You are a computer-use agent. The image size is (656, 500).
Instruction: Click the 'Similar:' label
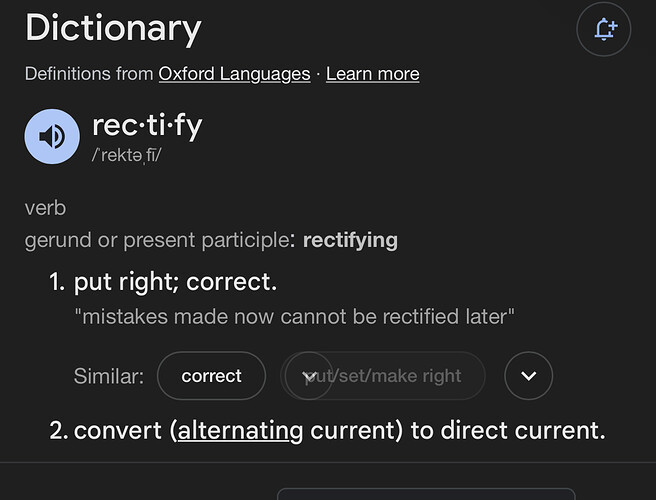coord(109,376)
